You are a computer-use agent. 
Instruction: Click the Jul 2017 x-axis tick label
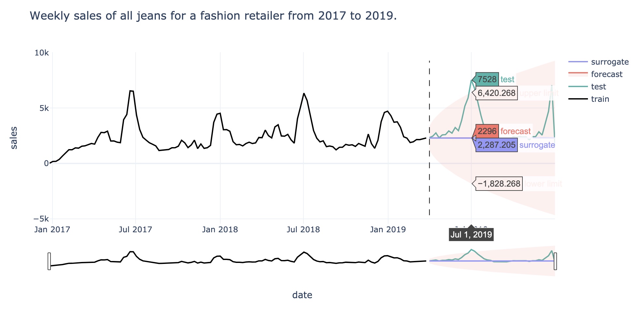point(135,229)
